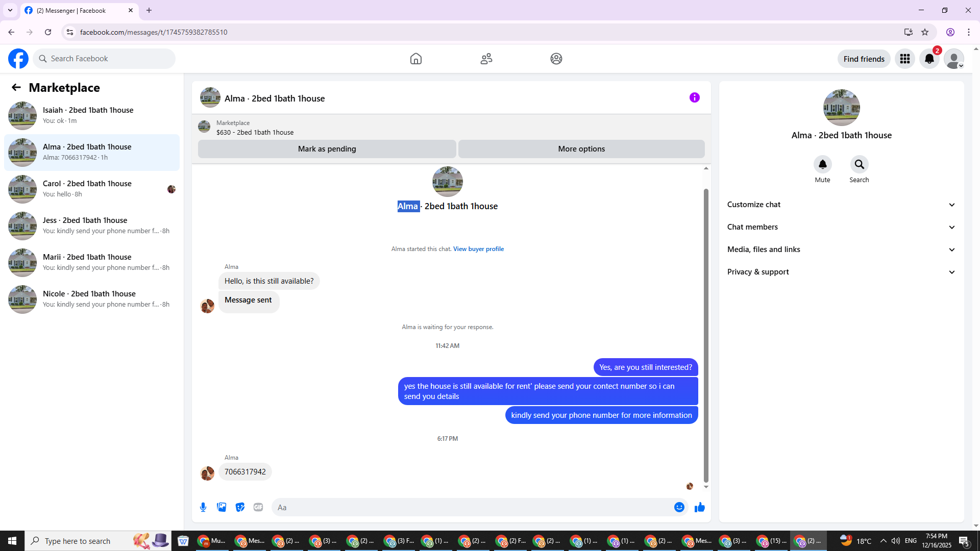The width and height of the screenshot is (980, 551).
Task: Click the Aa message input field
Action: pos(472,507)
